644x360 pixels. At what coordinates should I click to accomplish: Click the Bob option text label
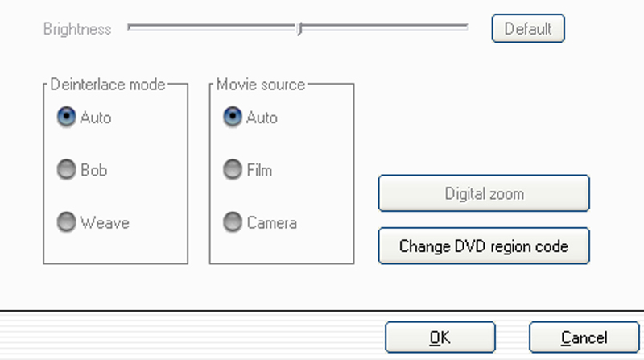pos(93,170)
